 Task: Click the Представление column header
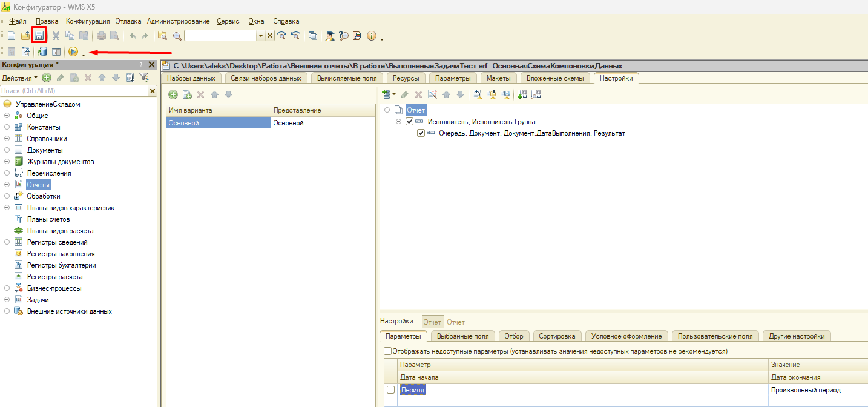coord(323,110)
